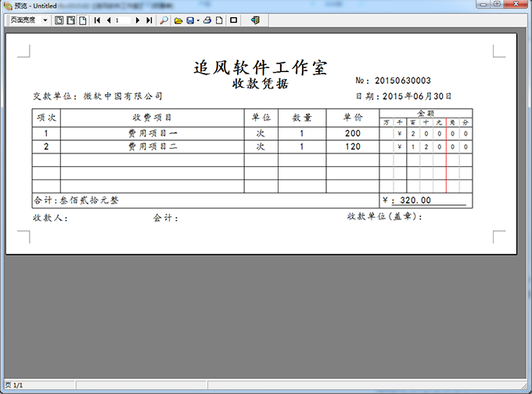Open a report file with folder icon

pyautogui.click(x=178, y=20)
